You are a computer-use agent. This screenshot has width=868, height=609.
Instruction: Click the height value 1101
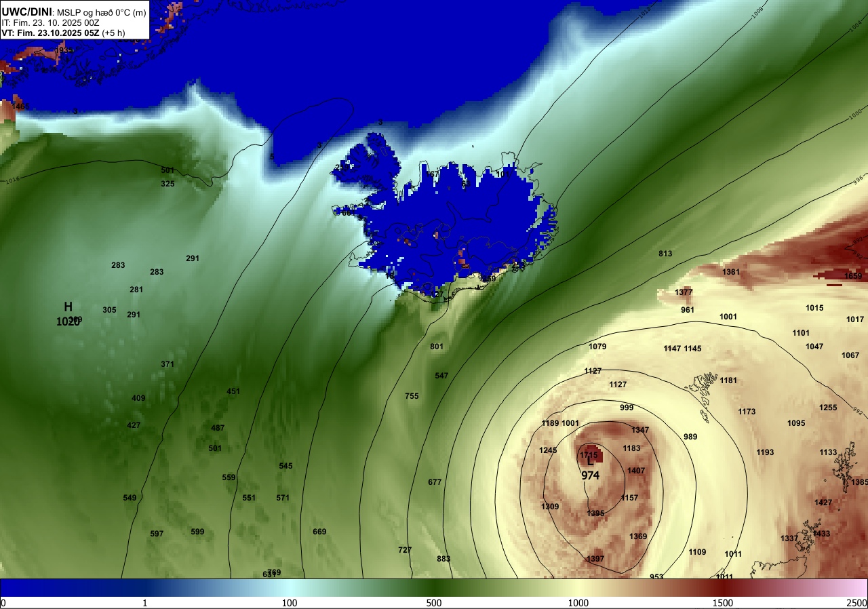point(801,333)
